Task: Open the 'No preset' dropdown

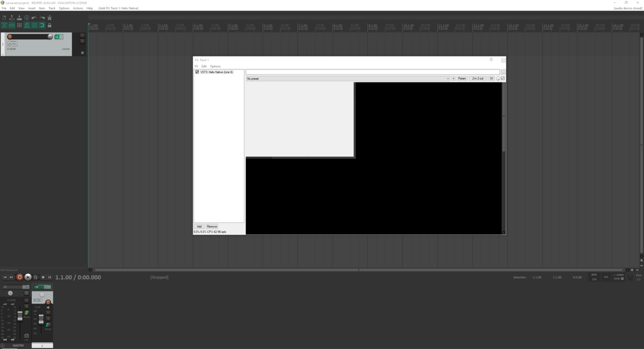Action: (x=348, y=78)
